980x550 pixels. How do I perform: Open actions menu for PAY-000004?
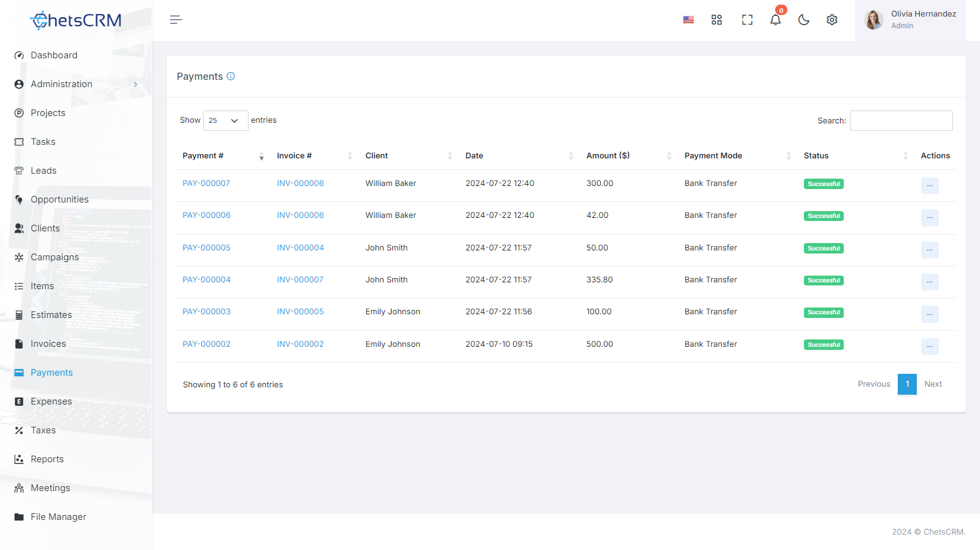930,282
